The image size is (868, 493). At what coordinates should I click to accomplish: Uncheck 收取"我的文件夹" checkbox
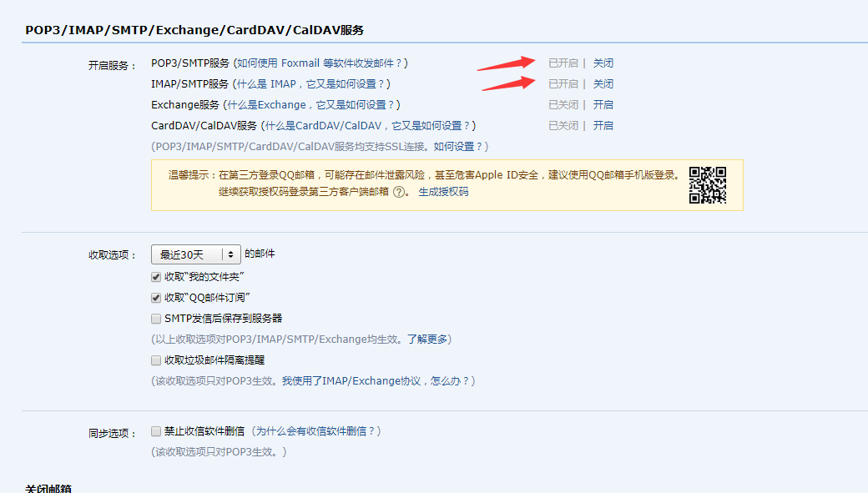click(156, 277)
